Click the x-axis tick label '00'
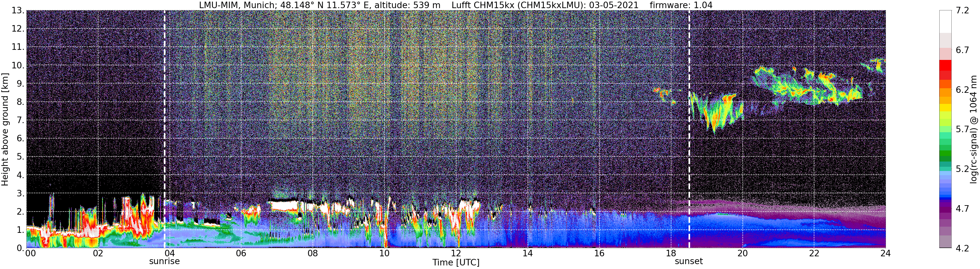This screenshot has height=269, width=980. [x=30, y=253]
